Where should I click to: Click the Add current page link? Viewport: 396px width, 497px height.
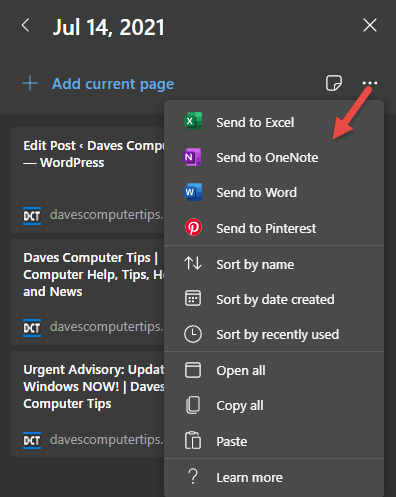pos(113,84)
